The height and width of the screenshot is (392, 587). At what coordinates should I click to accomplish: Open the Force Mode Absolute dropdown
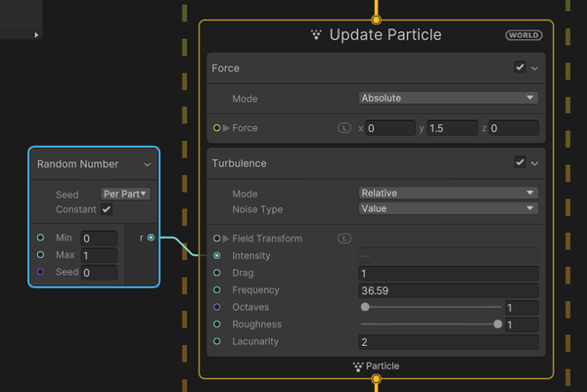coord(448,98)
